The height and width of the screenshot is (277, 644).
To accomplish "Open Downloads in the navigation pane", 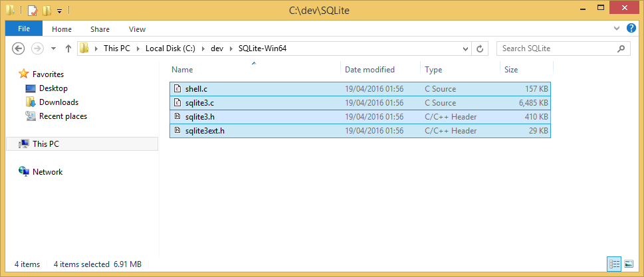I will click(x=58, y=102).
